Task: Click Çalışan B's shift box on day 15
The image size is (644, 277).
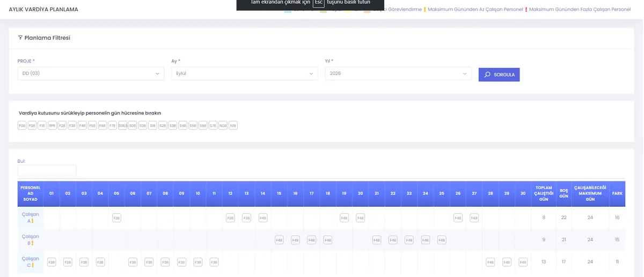Action: click(279, 240)
